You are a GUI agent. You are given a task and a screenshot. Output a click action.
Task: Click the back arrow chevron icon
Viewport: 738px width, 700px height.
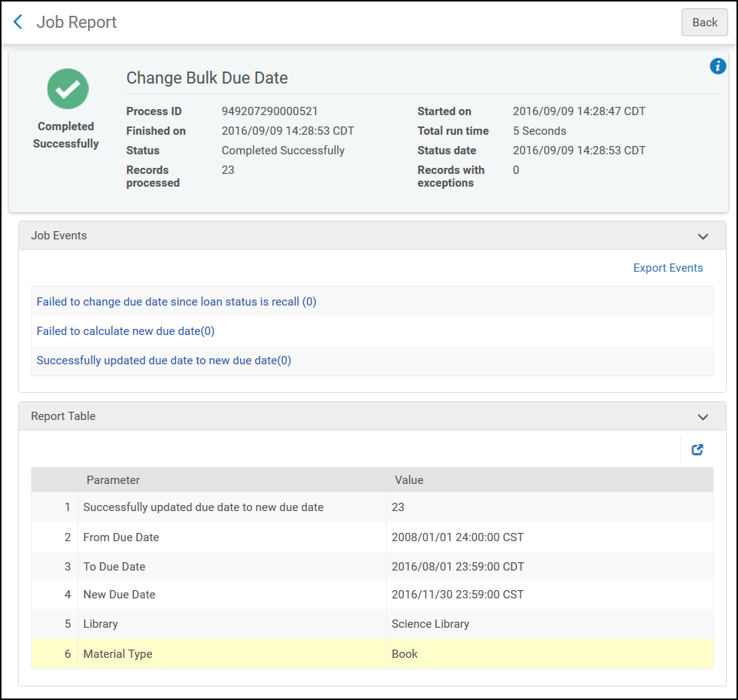[x=18, y=23]
